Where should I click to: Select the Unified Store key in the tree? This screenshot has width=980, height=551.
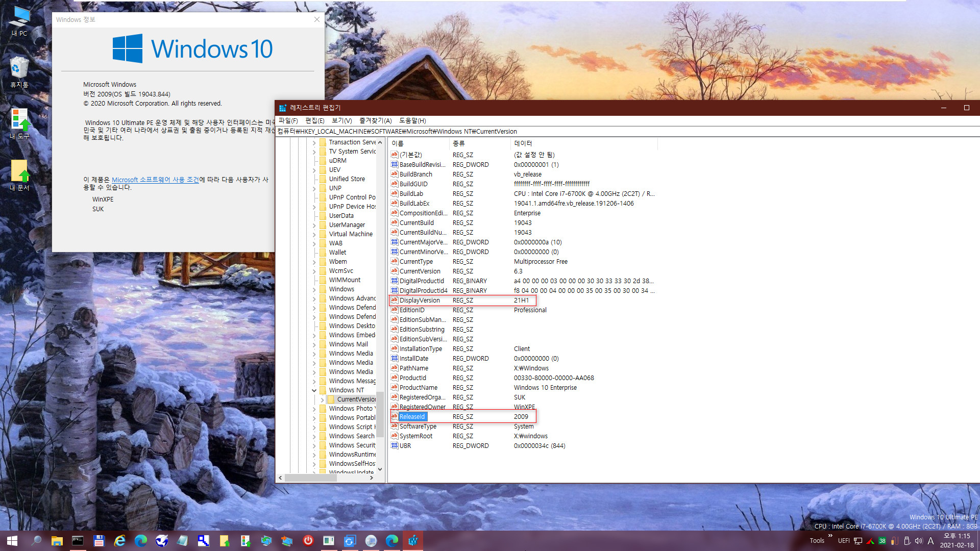(347, 179)
